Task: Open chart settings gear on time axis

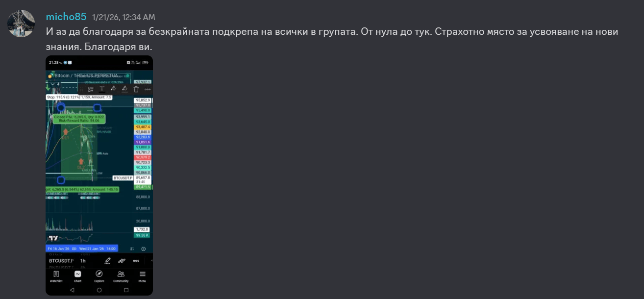Action: click(143, 249)
